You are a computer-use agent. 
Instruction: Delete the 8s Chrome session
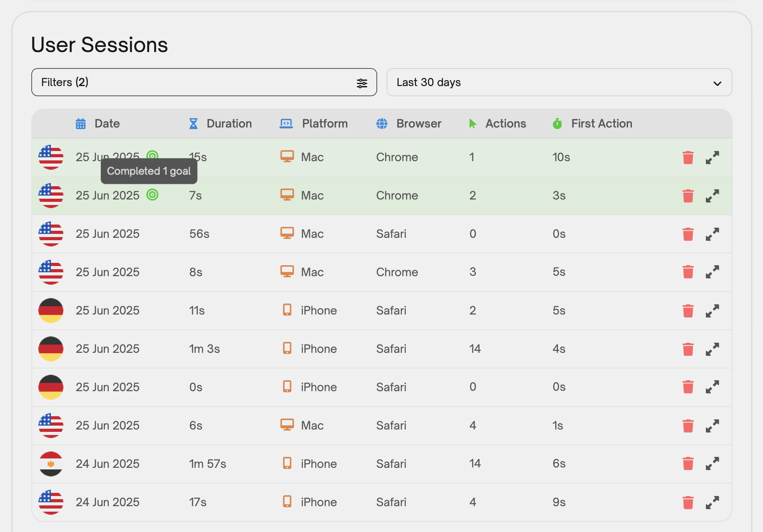pos(688,272)
